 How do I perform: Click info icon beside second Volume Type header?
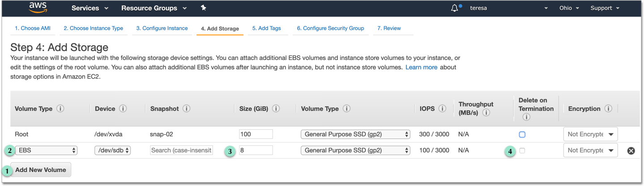pos(347,109)
